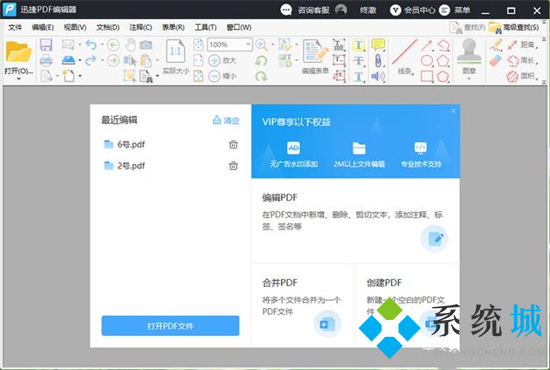The image size is (550, 370).
Task: Select the 距离 distance measure tool
Action: pos(522,45)
